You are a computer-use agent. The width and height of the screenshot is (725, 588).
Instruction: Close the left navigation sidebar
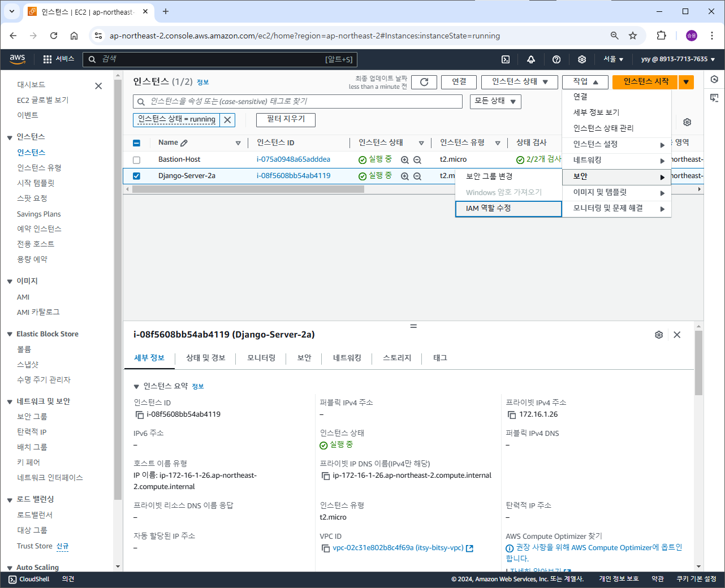click(98, 86)
